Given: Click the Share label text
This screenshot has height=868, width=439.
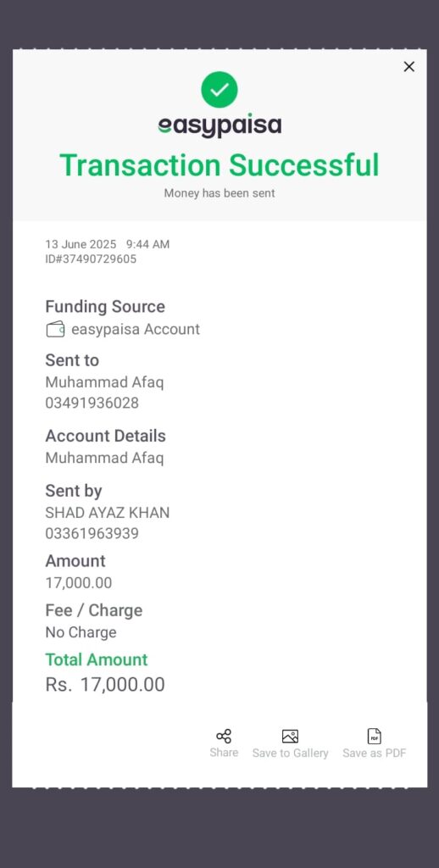Looking at the screenshot, I should [x=224, y=753].
